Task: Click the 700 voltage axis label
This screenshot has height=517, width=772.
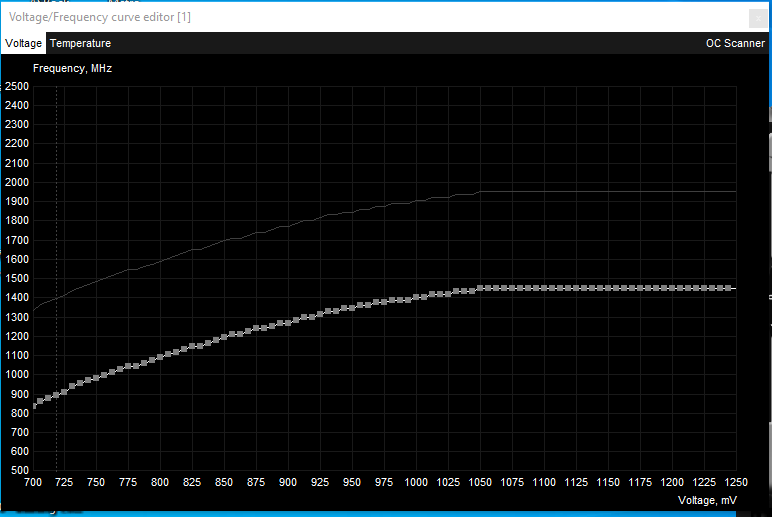Action: click(x=33, y=483)
